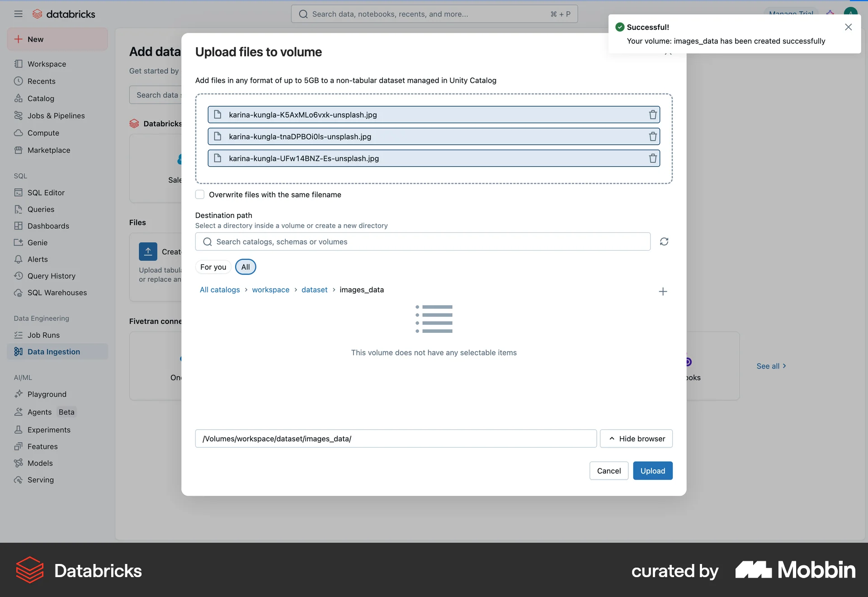
Task: Select the All filter pill
Action: 245,267
